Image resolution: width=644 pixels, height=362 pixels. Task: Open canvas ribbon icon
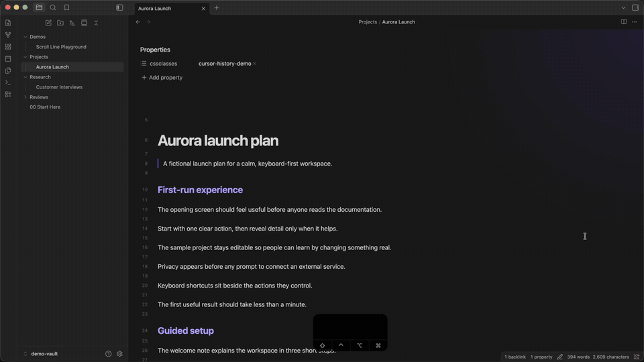pos(8,47)
